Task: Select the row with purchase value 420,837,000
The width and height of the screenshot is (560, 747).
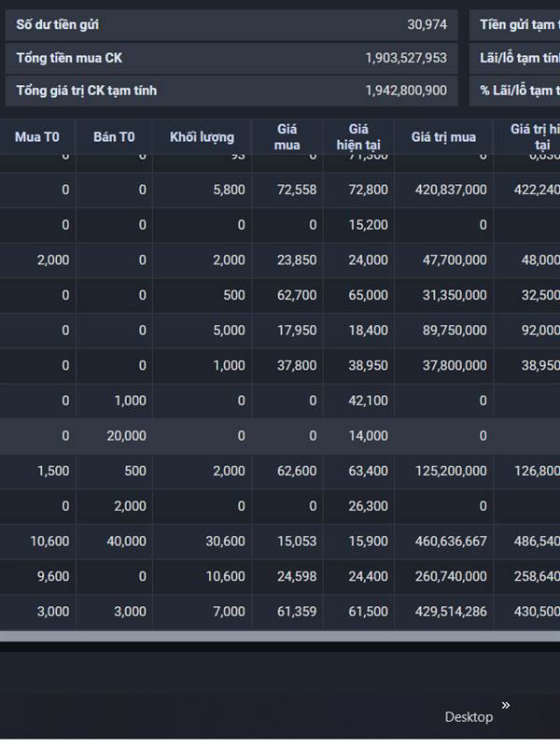Action: tap(280, 190)
